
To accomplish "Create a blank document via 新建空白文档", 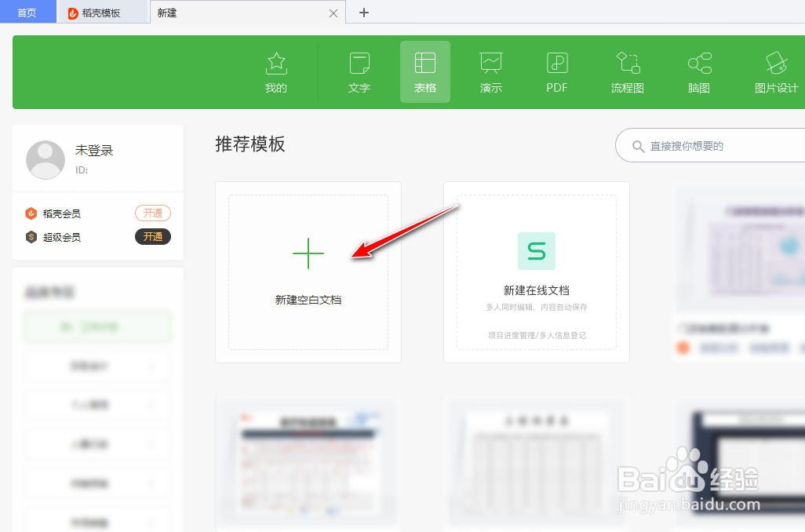I will point(308,272).
